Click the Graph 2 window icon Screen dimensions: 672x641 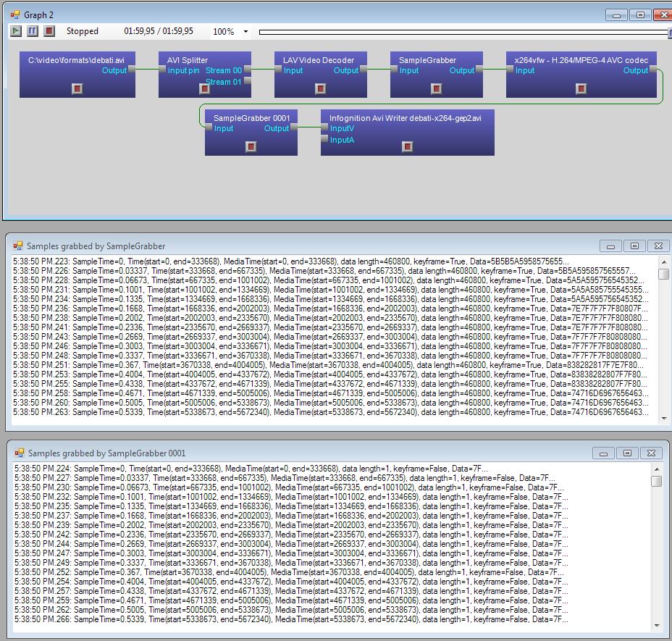pos(15,15)
